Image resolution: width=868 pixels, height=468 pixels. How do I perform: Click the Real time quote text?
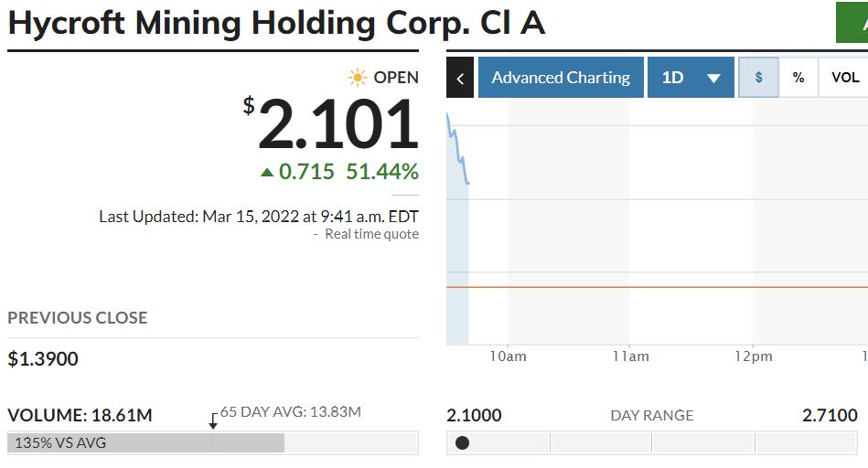[371, 234]
